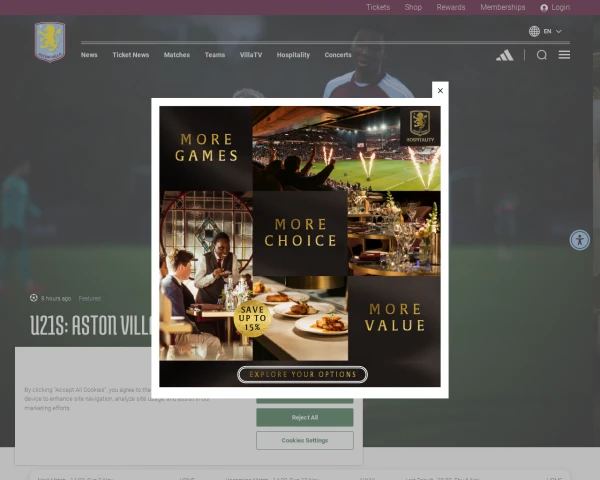Click the Featured tag text

click(90, 298)
